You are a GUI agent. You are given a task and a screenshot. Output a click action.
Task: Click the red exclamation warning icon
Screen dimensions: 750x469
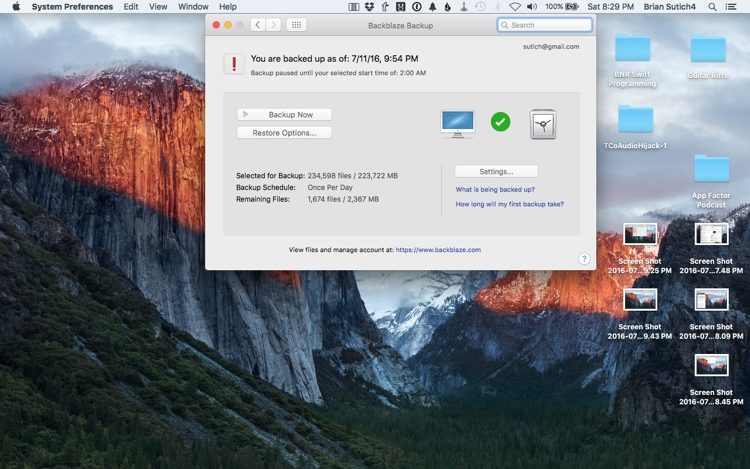pyautogui.click(x=234, y=64)
